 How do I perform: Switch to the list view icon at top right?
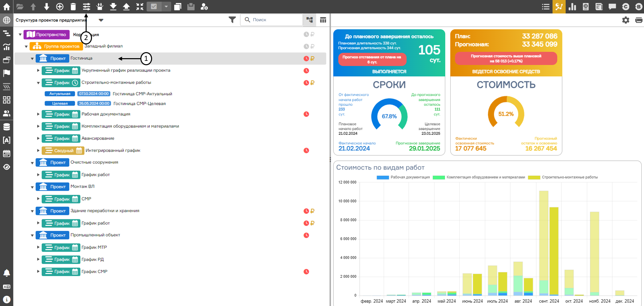(x=546, y=6)
